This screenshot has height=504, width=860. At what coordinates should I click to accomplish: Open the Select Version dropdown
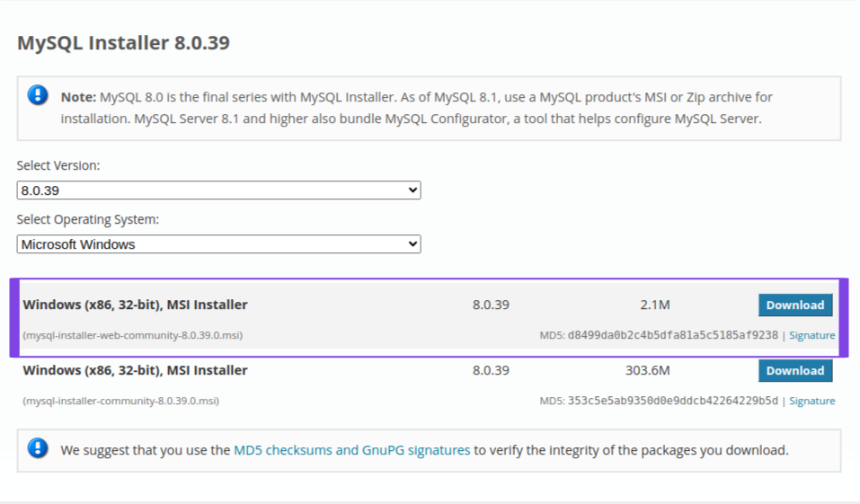point(218,190)
